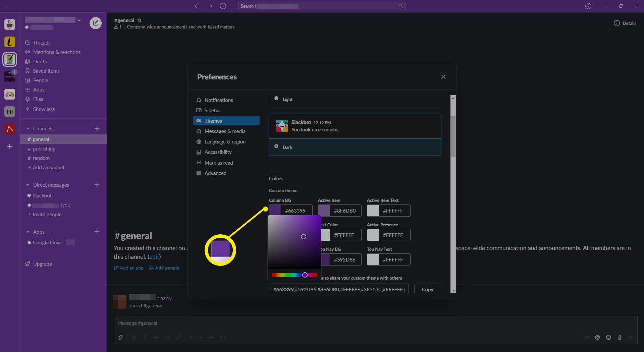644x352 pixels.
Task: Collapse the Direct messages section
Action: pyautogui.click(x=28, y=185)
